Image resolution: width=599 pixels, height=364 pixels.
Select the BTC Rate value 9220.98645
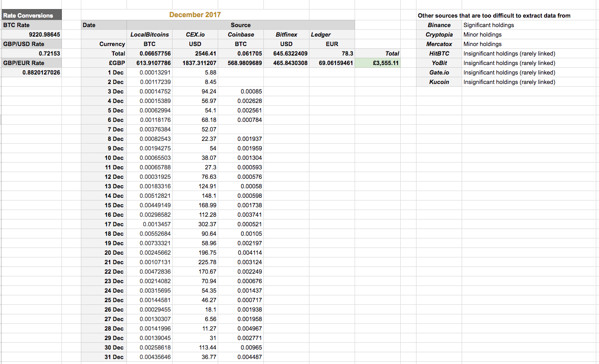coord(31,34)
